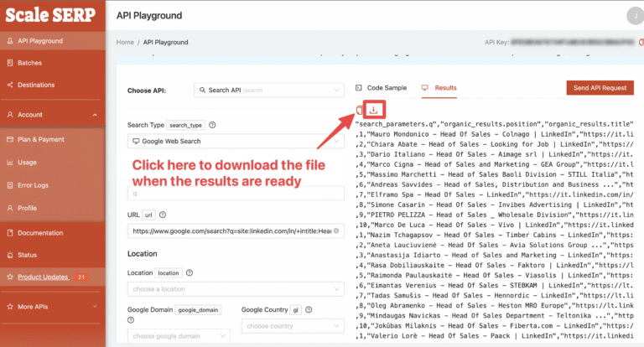
Task: Click the download results icon
Action: [x=374, y=110]
